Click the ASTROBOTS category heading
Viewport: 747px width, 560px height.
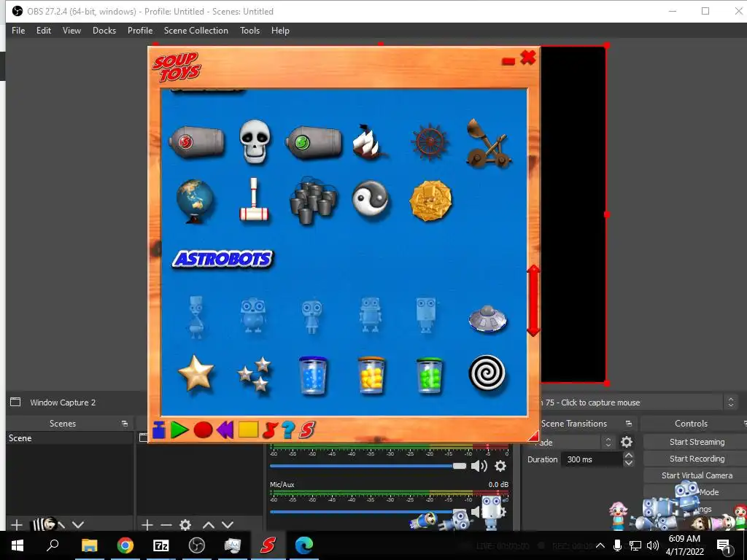tap(222, 259)
